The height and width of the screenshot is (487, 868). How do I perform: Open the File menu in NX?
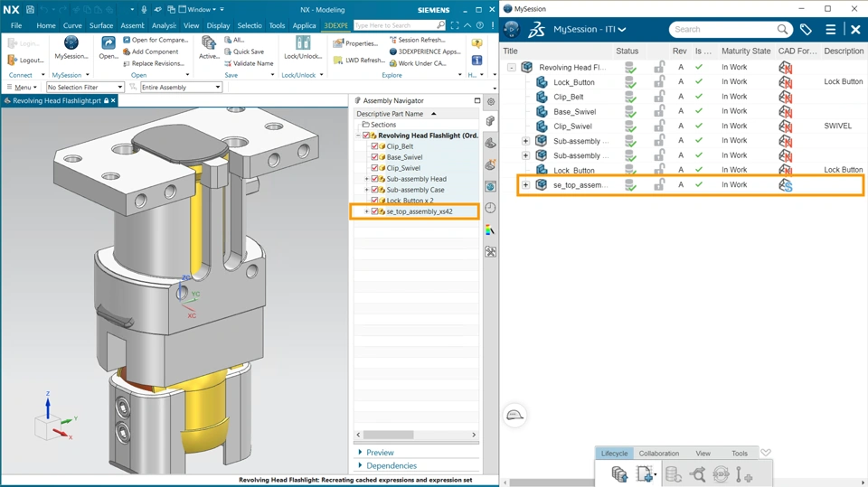click(16, 25)
